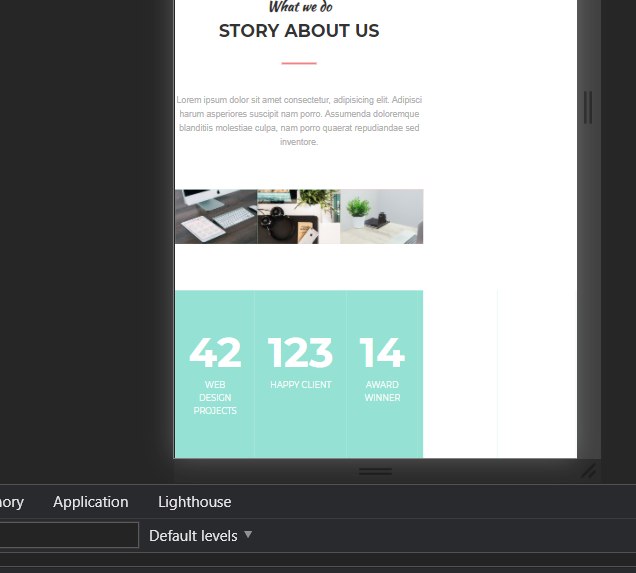This screenshot has height=573, width=636.
Task: Select the partially visible Memory tab
Action: (x=11, y=502)
